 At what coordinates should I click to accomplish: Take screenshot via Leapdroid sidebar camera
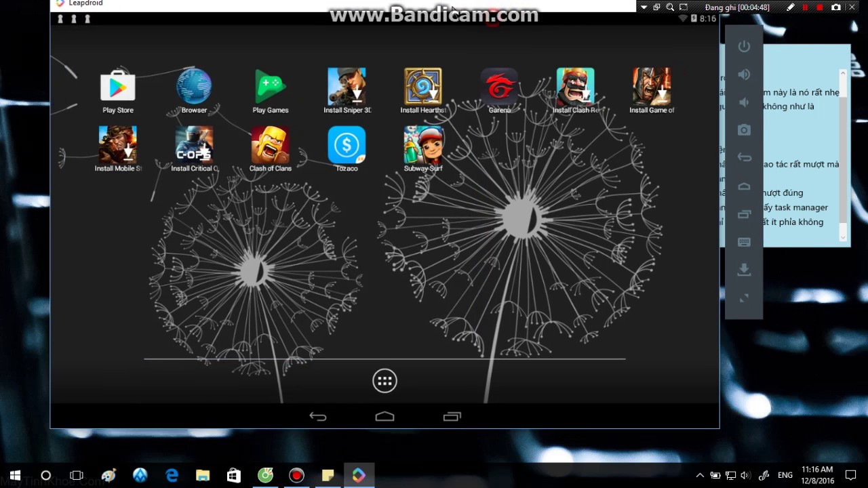coord(744,129)
